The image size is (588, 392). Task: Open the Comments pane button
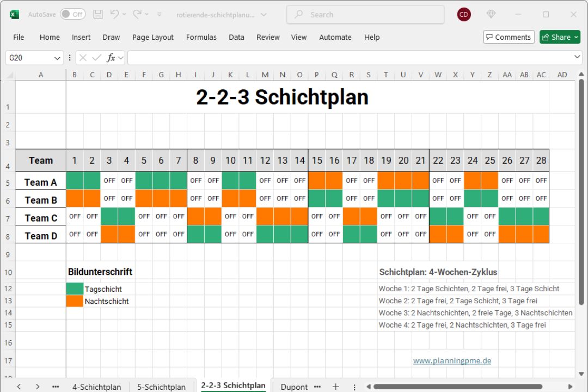click(x=507, y=37)
